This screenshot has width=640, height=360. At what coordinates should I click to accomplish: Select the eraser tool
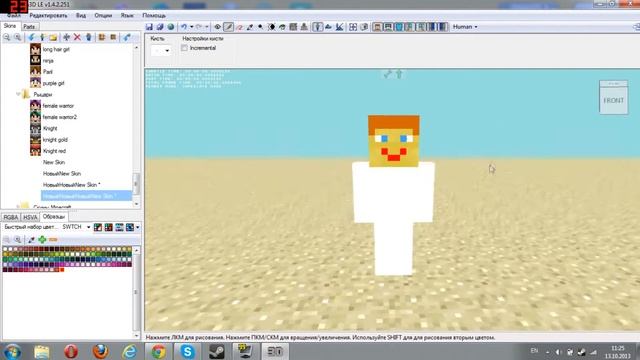click(239, 27)
